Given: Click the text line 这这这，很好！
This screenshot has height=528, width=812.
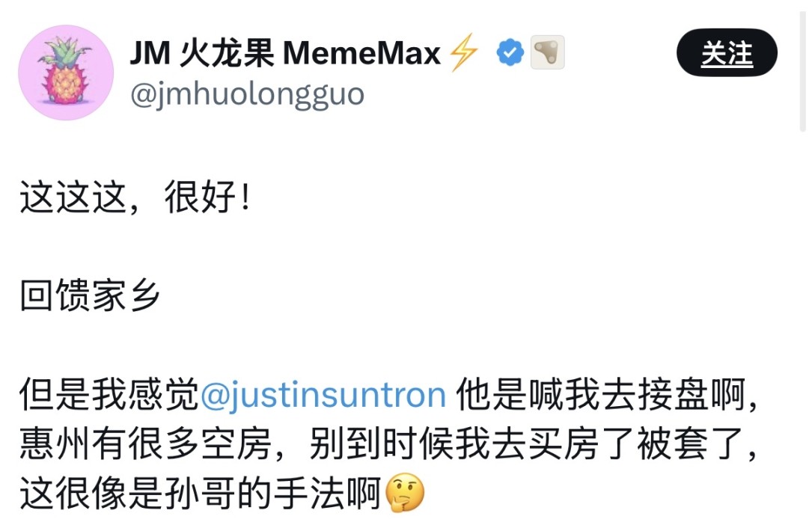Looking at the screenshot, I should [135, 197].
